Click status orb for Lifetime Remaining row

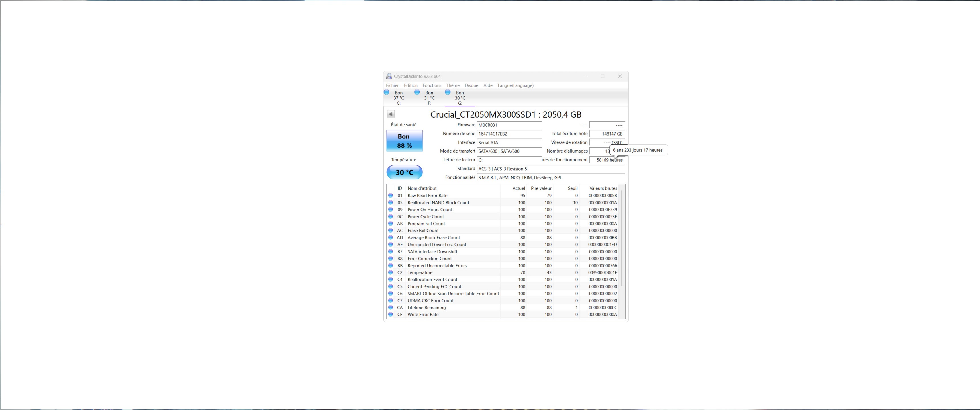[x=390, y=307]
